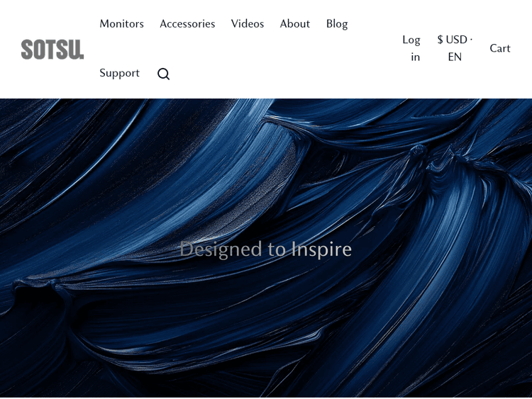
Task: Open the About page
Action: coord(294,24)
